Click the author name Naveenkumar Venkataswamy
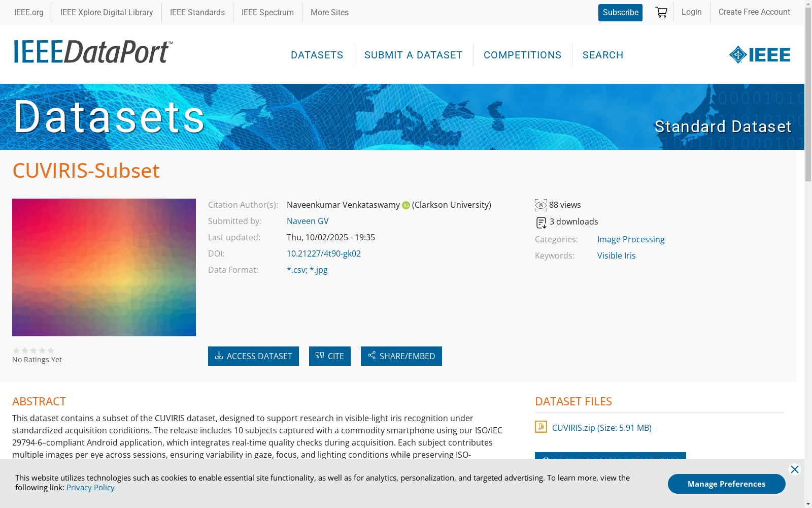The width and height of the screenshot is (812, 508). pyautogui.click(x=343, y=205)
